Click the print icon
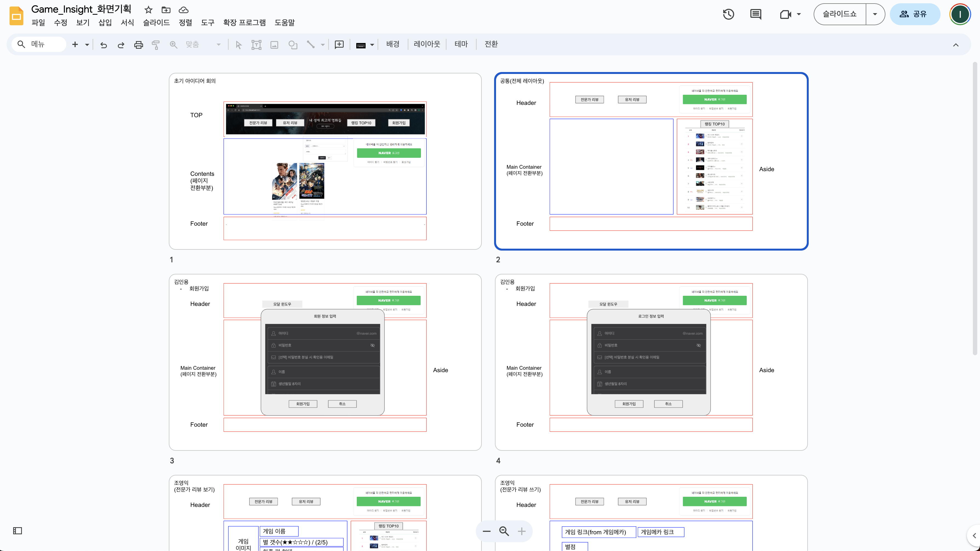This screenshot has width=980, height=551. pos(138,45)
